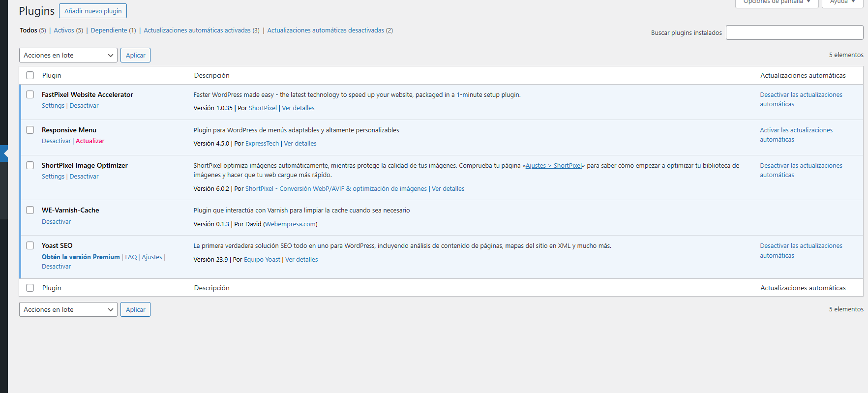The image size is (868, 393).
Task: Open bottom 'Acciones en lote' dropdown
Action: tap(68, 309)
